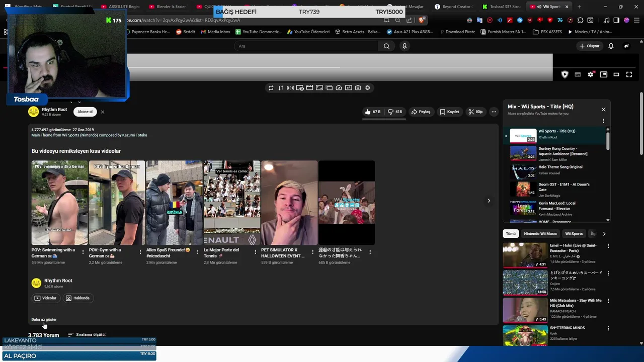Image resolution: width=644 pixels, height=362 pixels.
Task: Open the Download Pirate bookmark
Action: pos(456,32)
